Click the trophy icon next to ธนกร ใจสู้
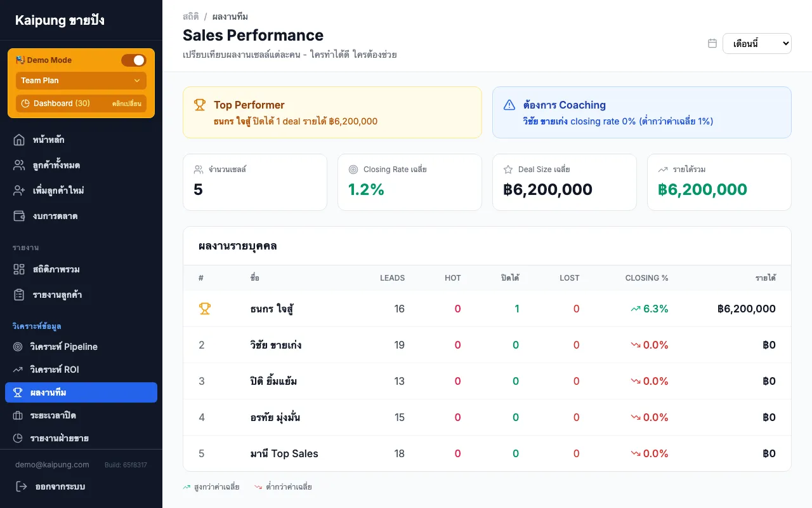 click(x=204, y=309)
